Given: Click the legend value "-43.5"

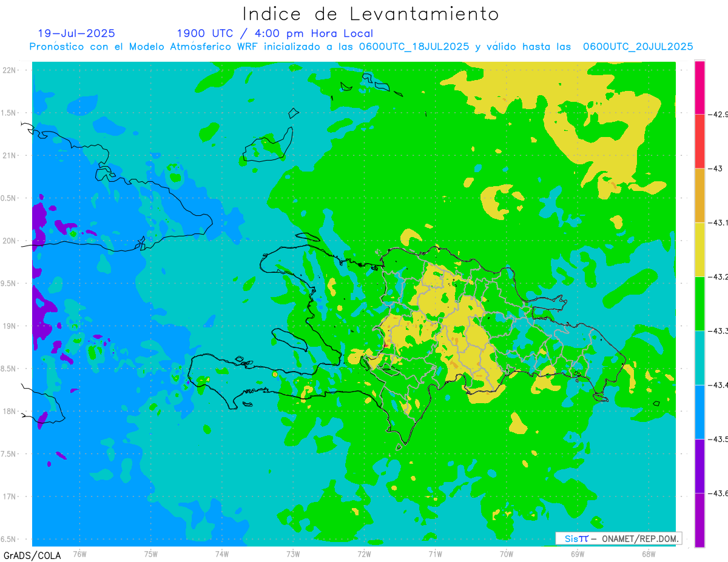Looking at the screenshot, I should 718,439.
